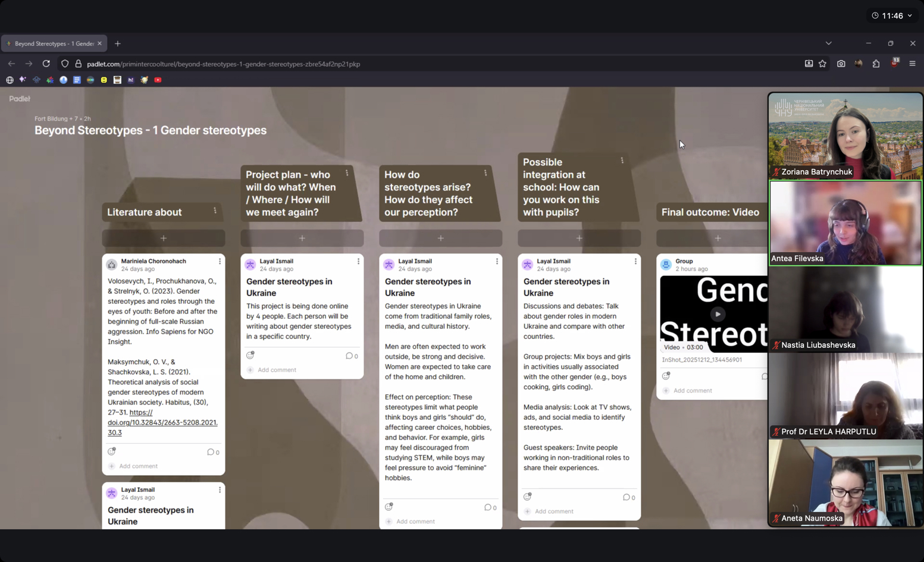Click the board title Beyond Stereotypes - 1 Gender stereotypes
Image resolution: width=924 pixels, height=562 pixels.
tap(151, 130)
